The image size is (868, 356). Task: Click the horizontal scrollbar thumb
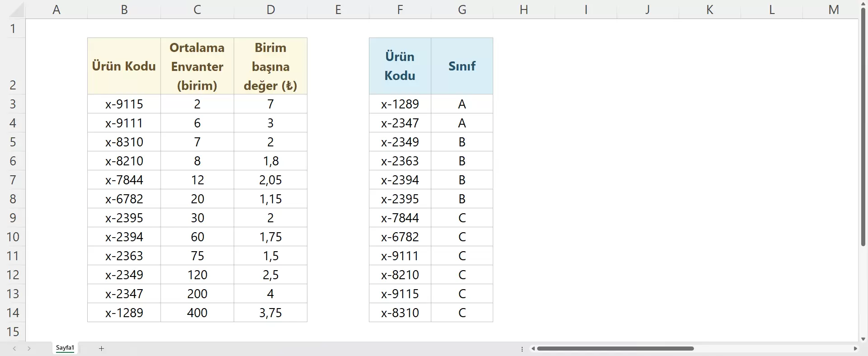coord(615,349)
